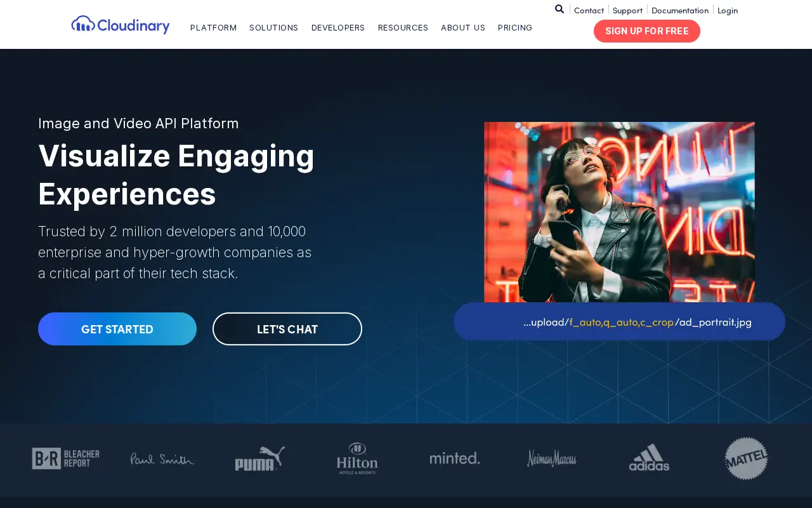Open the Documentation link
The image size is (812, 508).
pyautogui.click(x=680, y=10)
